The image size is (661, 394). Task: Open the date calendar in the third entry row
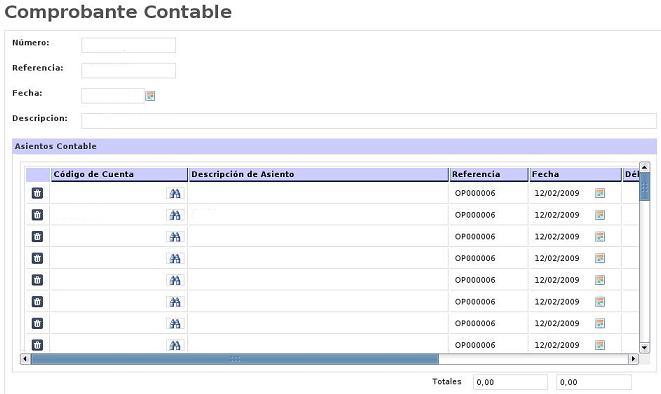point(600,236)
